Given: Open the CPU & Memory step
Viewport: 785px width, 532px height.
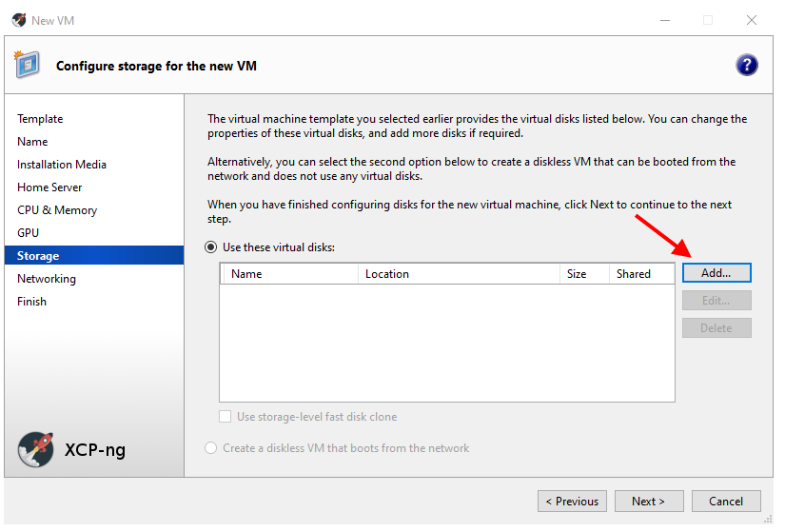Looking at the screenshot, I should (57, 210).
